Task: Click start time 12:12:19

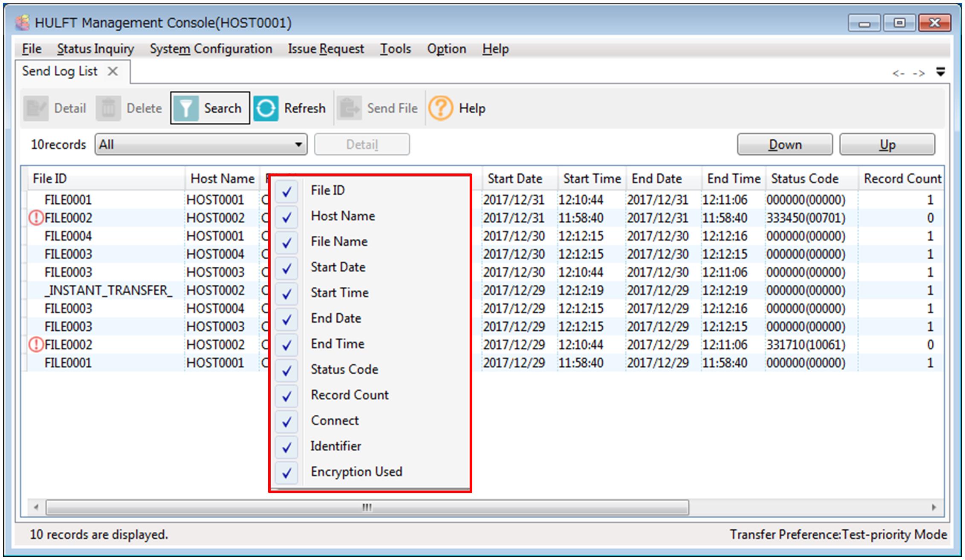Action: coord(581,290)
